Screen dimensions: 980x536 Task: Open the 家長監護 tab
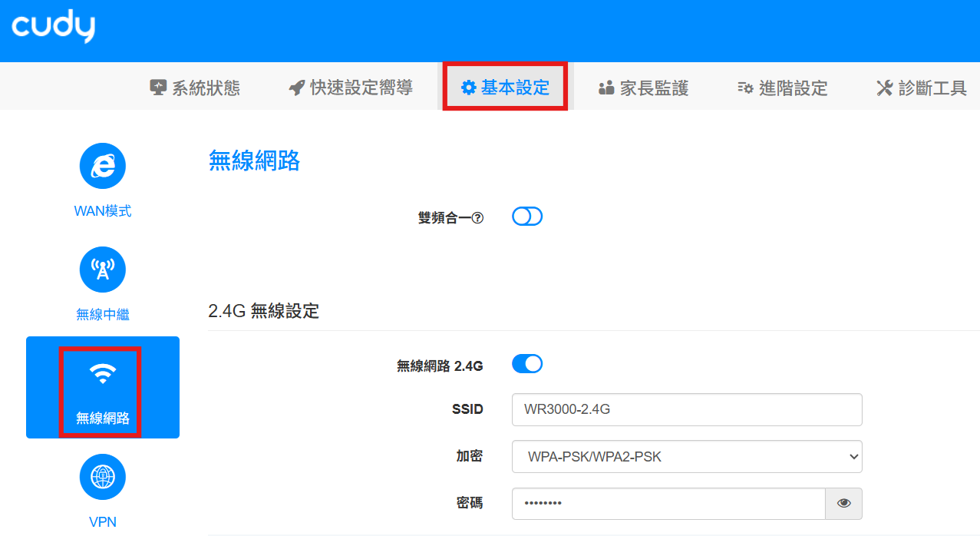point(643,88)
